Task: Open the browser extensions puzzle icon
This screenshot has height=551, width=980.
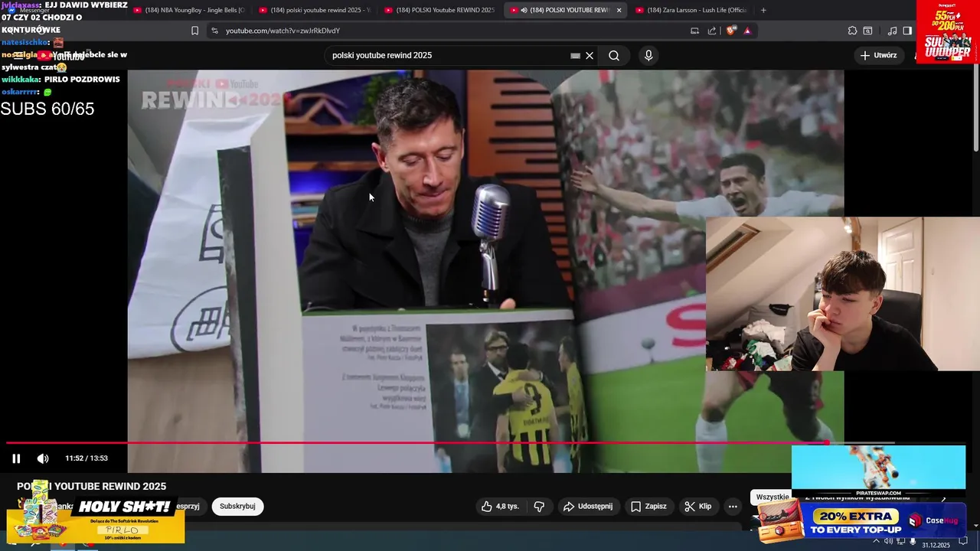Action: 852,31
